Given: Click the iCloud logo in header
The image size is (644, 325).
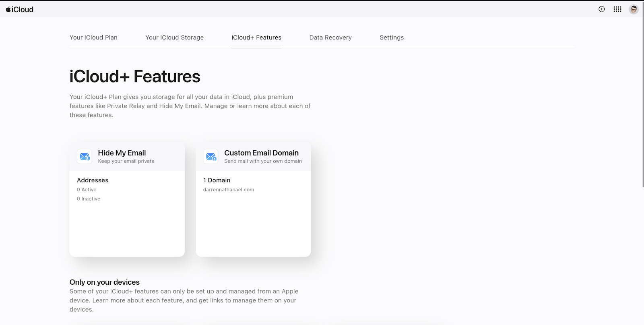Looking at the screenshot, I should point(19,9).
